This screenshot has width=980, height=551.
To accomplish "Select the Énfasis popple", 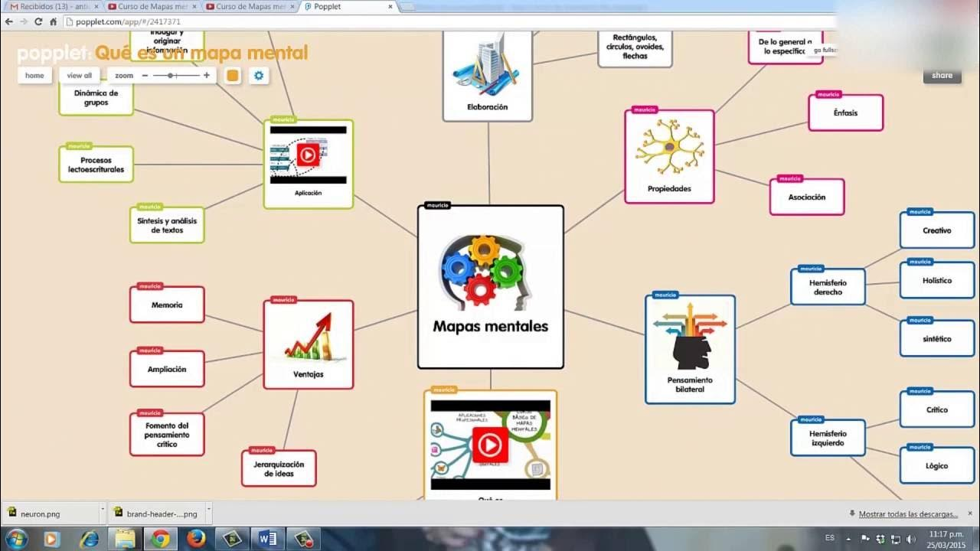I will pos(845,112).
